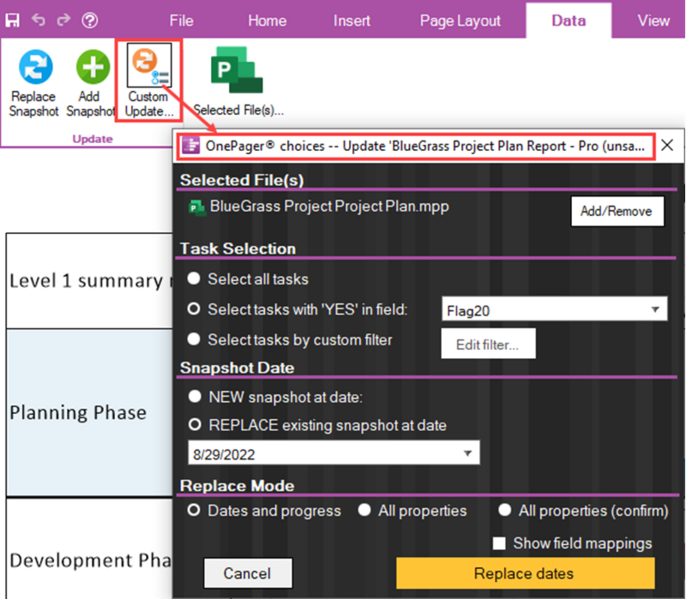Click the Cancel button

click(248, 573)
